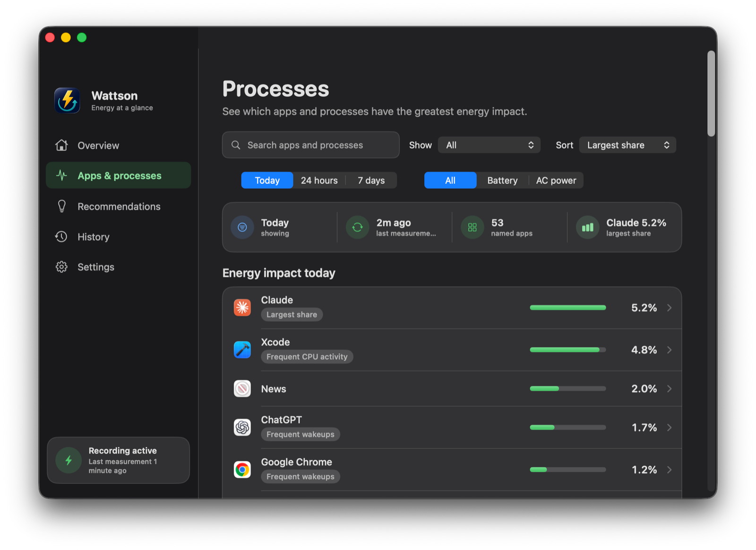Expand the Xcode row chevron

[x=670, y=350]
